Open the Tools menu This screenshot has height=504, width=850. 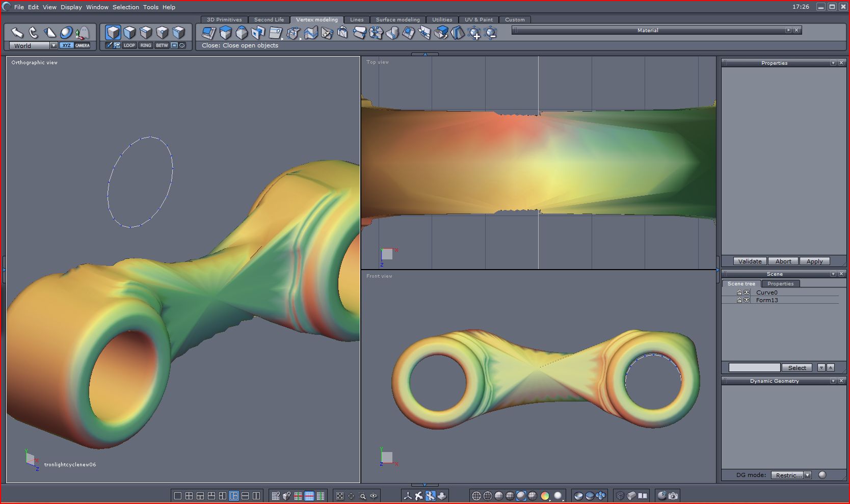coord(150,7)
